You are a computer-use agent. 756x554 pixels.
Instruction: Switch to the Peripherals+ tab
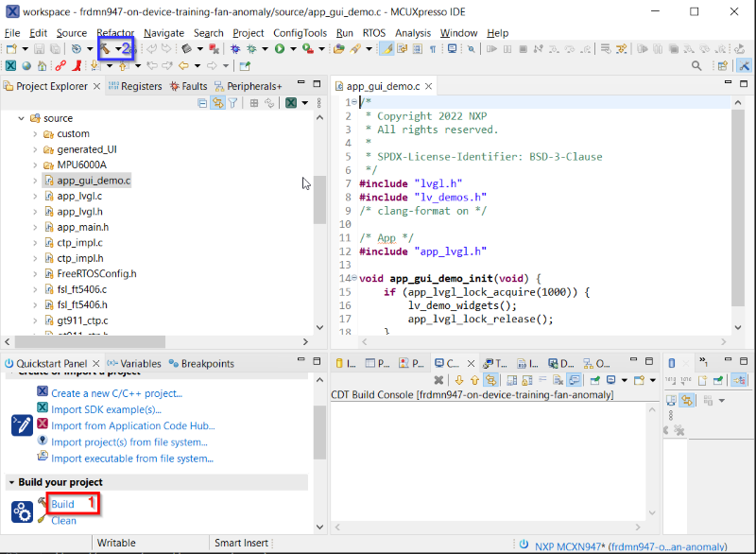(x=249, y=86)
